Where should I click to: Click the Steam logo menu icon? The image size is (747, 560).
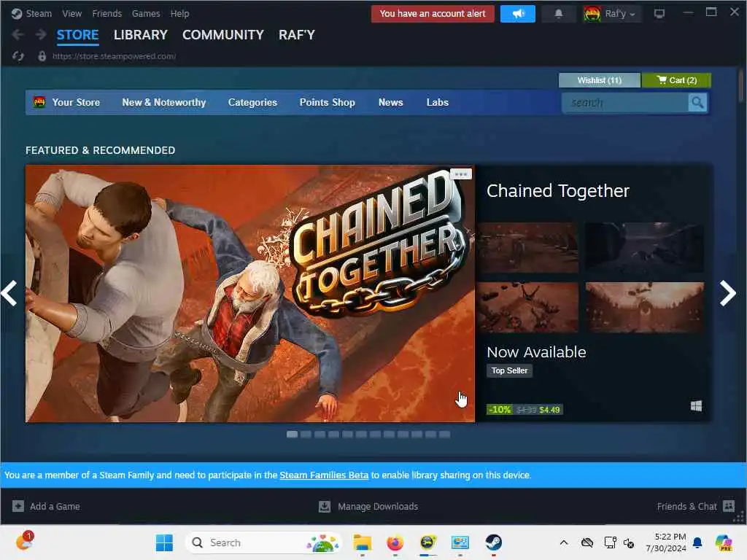pyautogui.click(x=17, y=13)
